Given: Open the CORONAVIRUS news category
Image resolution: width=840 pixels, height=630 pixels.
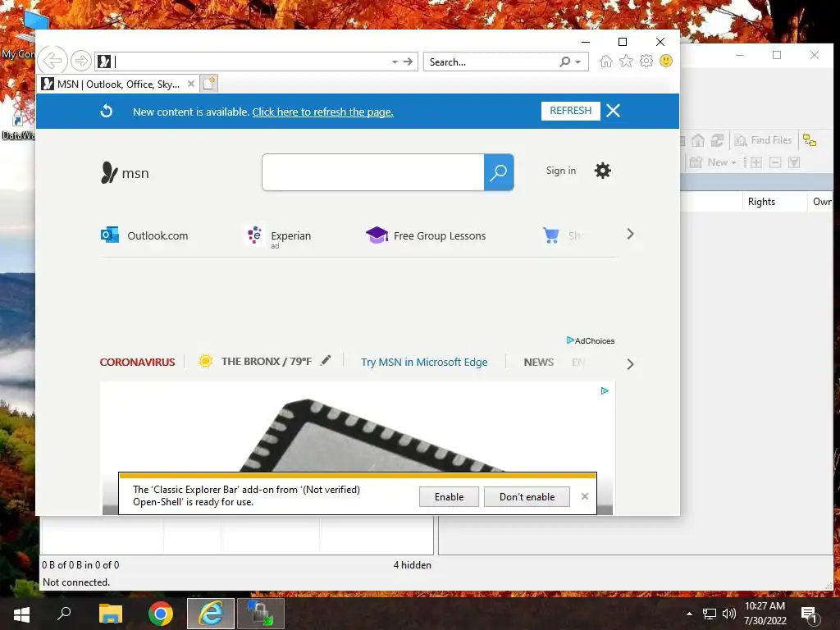Looking at the screenshot, I should point(137,362).
